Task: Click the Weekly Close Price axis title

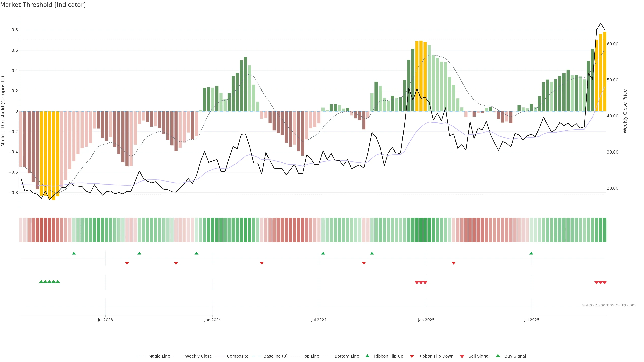Action: click(625, 111)
